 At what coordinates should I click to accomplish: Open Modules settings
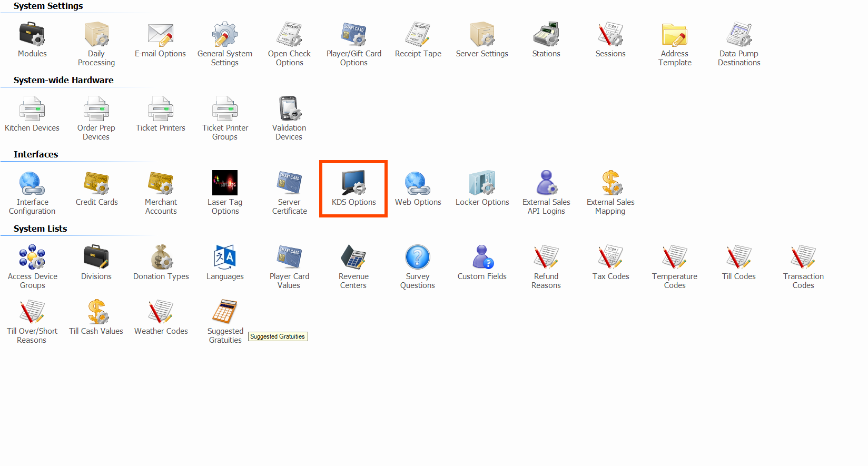click(x=32, y=35)
